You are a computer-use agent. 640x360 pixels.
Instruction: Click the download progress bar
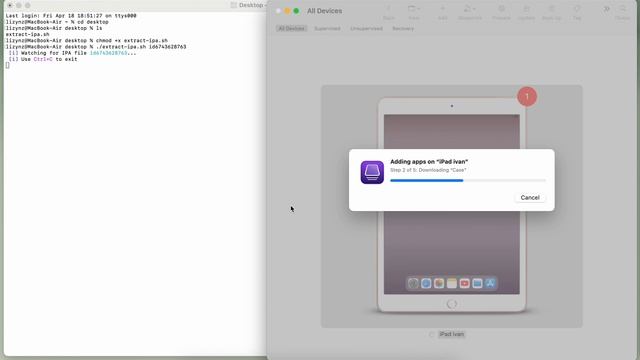click(468, 180)
